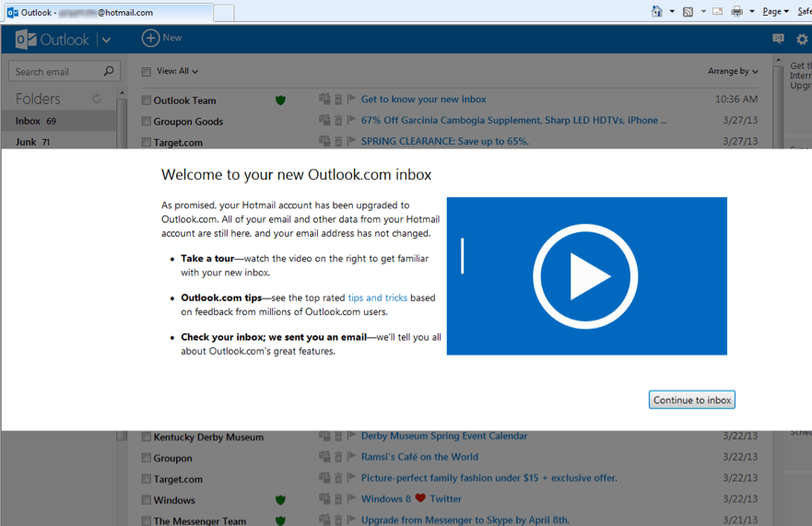The width and height of the screenshot is (812, 526).
Task: Check The Messenger Team message checkbox
Action: pyautogui.click(x=147, y=520)
